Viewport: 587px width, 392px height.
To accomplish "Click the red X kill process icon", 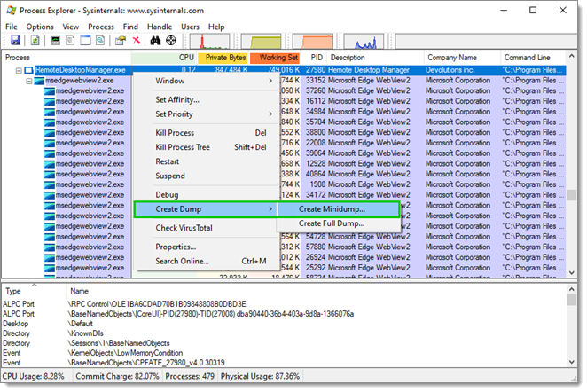I will [137, 41].
